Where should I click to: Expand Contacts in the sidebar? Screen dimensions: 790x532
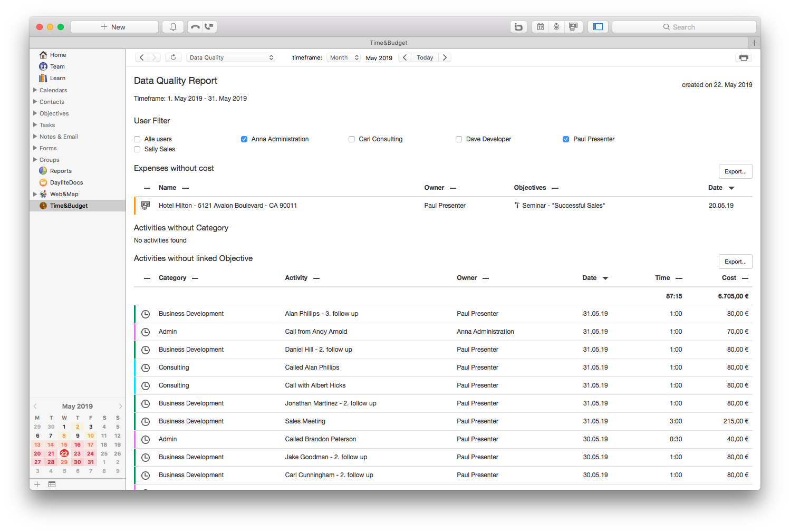click(x=35, y=102)
